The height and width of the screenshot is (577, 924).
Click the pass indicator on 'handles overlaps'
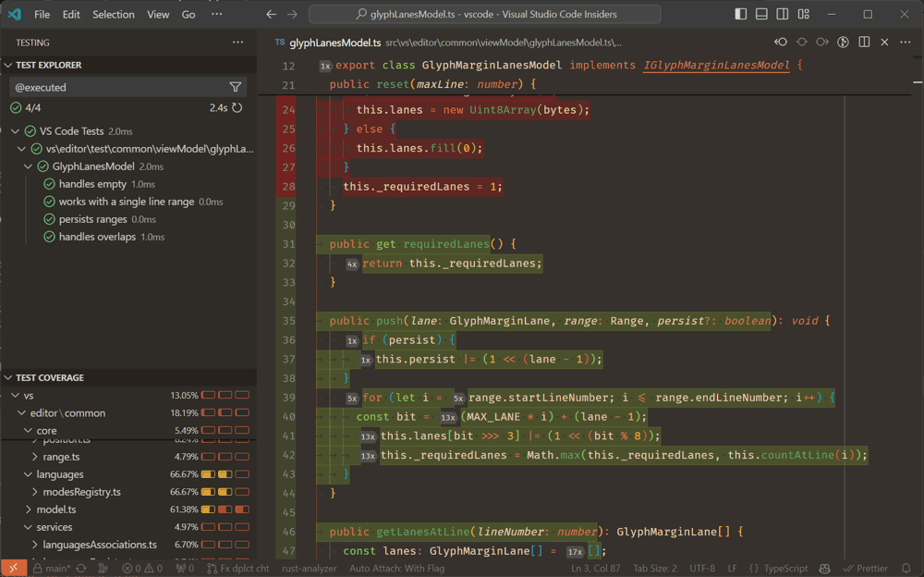tap(49, 237)
